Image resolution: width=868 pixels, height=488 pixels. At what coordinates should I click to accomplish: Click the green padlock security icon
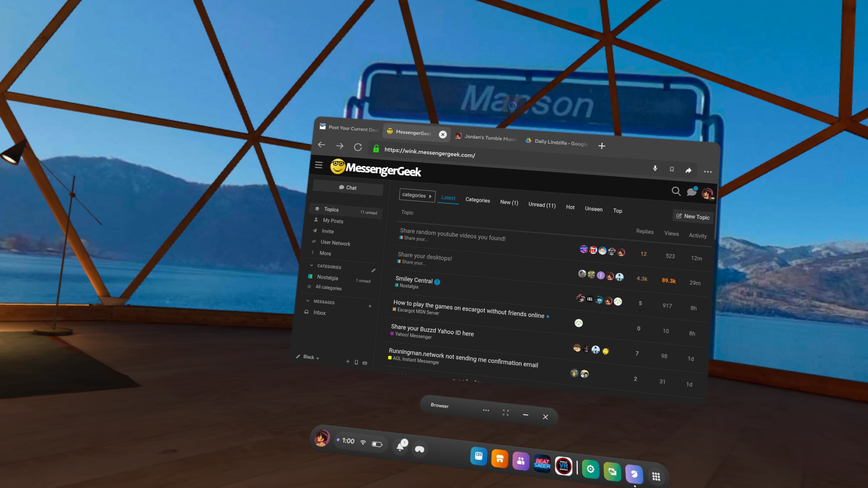pos(376,149)
